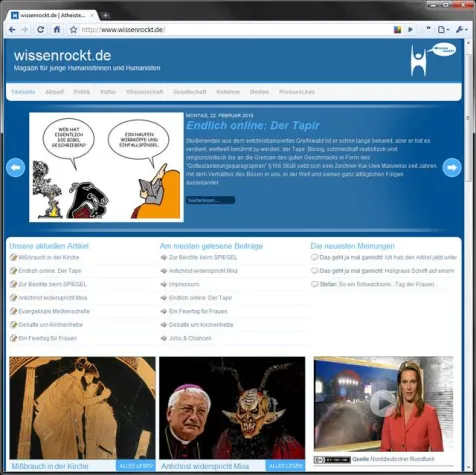Open the Tapir comic thumbnail
Screen dimensions: 476x475
pos(106,167)
